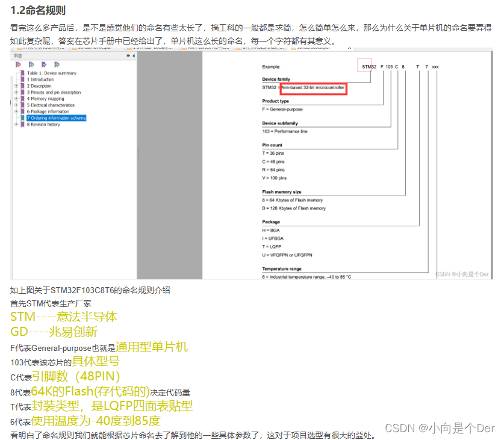Viewport: 504px width, 440px height.
Task: Open the 'Table 1. Device summary' bookmark
Action: pyautogui.click(x=52, y=73)
